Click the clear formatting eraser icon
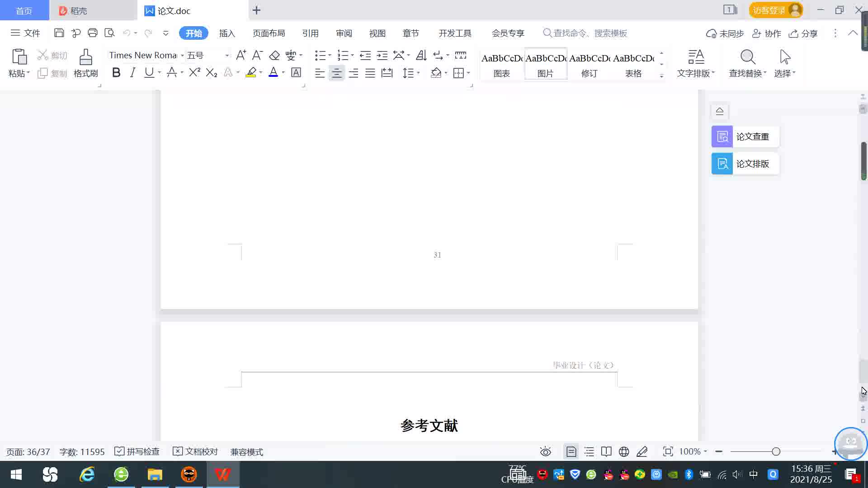 274,56
